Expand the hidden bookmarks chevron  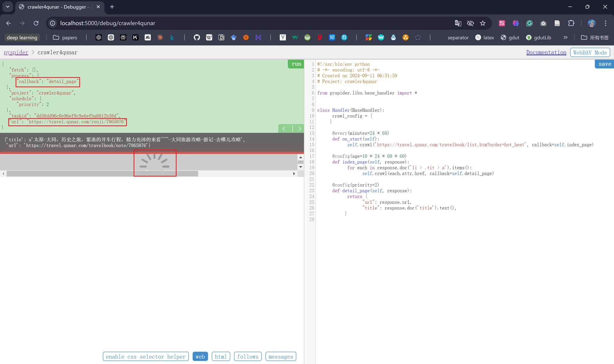pyautogui.click(x=565, y=37)
